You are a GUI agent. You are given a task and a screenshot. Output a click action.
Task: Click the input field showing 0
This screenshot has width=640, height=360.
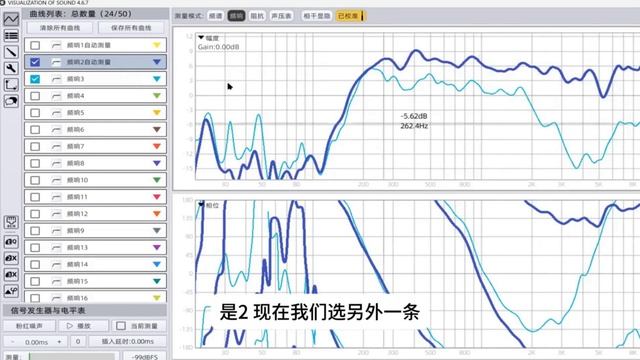(78, 341)
